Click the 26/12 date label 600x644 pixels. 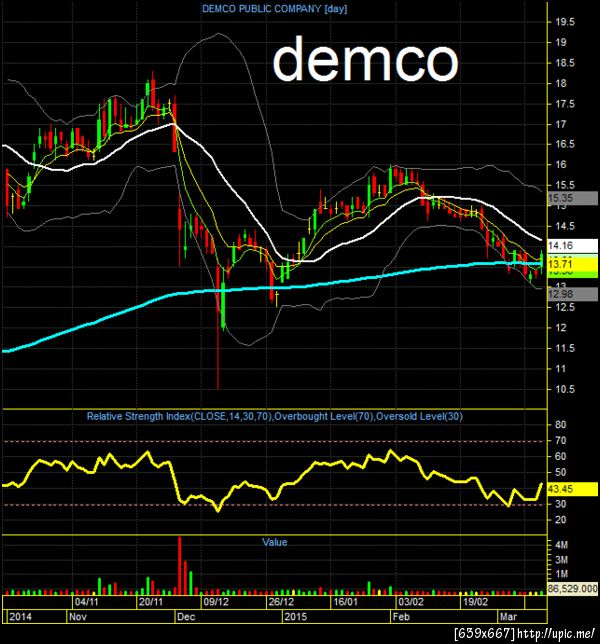[x=281, y=602]
